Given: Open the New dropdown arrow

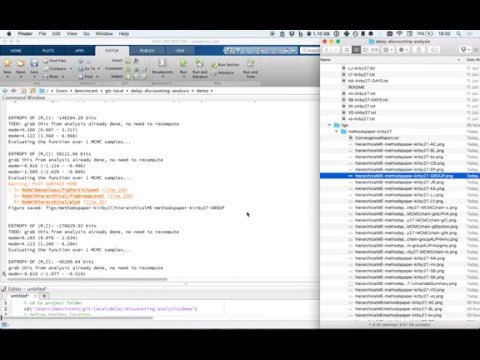Looking at the screenshot, I should coord(7,77).
